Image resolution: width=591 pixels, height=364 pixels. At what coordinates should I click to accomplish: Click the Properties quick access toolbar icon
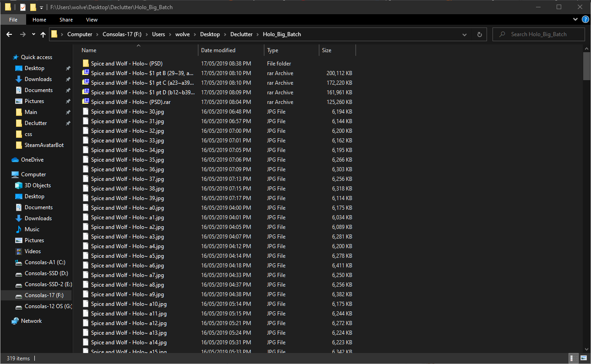coord(23,7)
